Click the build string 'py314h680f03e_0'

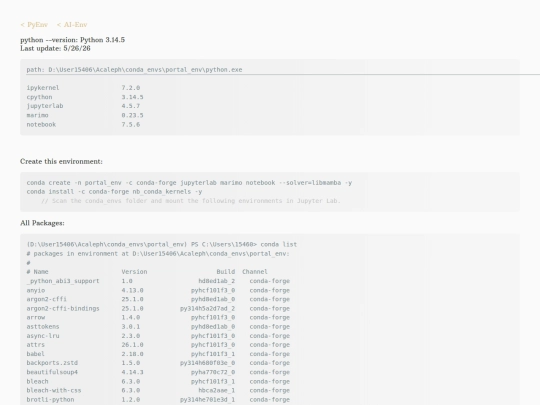click(x=208, y=363)
